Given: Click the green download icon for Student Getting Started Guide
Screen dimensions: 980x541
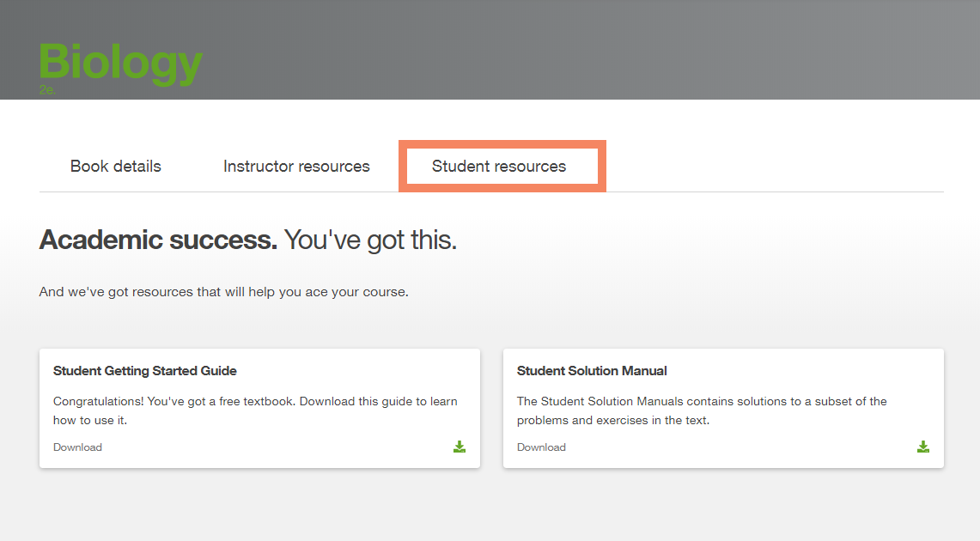Looking at the screenshot, I should tap(460, 447).
